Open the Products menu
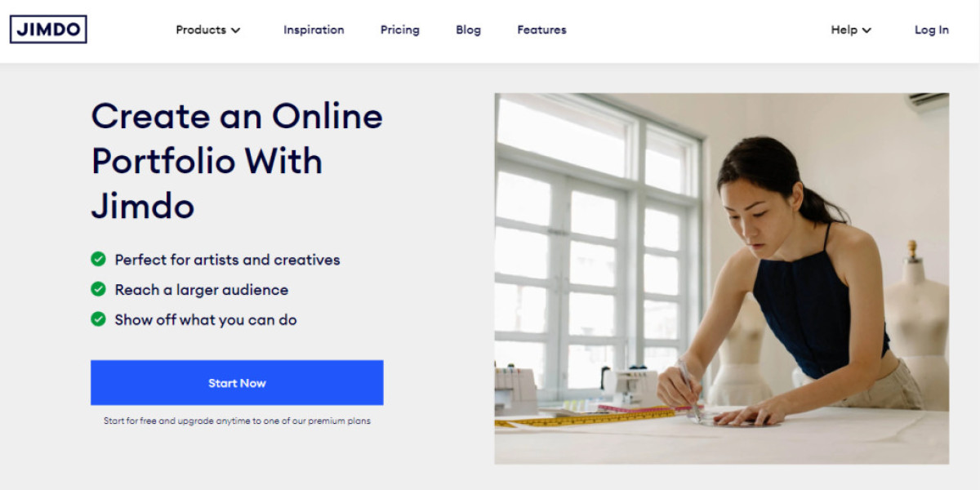Image resolution: width=980 pixels, height=490 pixels. [208, 29]
